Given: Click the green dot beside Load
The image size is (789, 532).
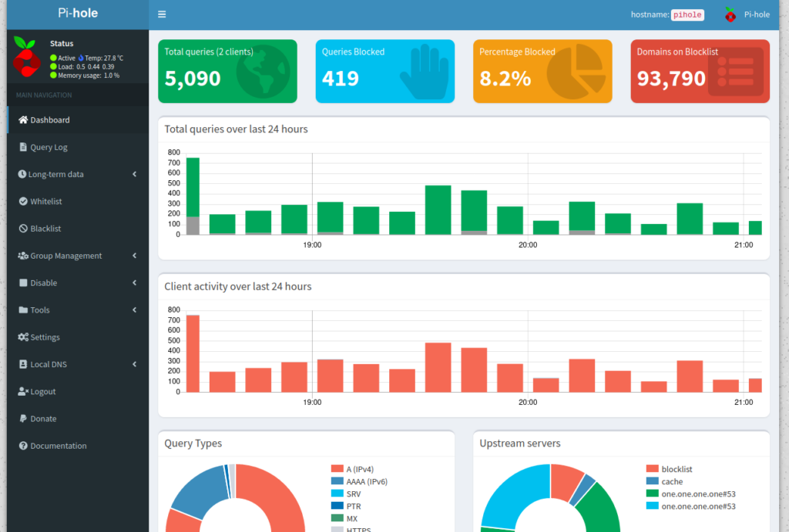Looking at the screenshot, I should pyautogui.click(x=53, y=66).
